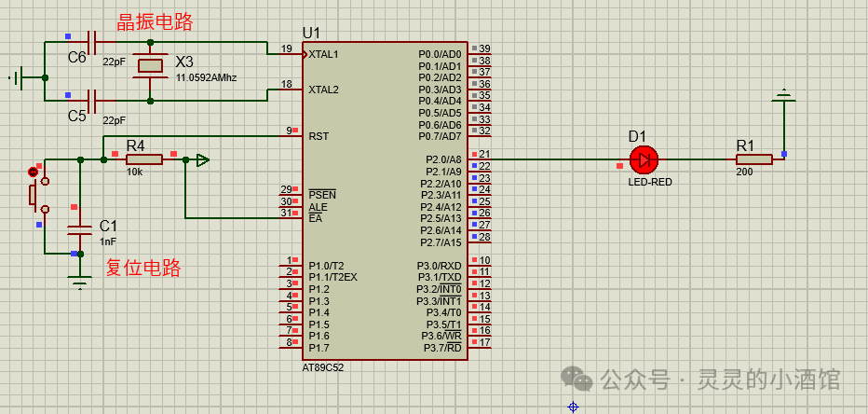
Task: Click the EA pin label
Action: click(315, 218)
